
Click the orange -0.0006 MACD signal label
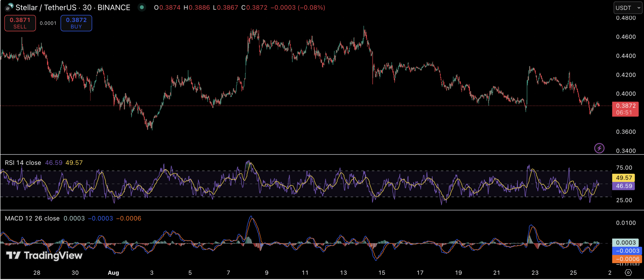627,259
